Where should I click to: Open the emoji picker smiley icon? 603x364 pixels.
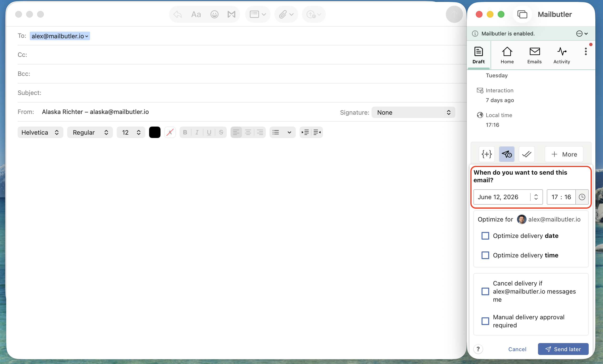[214, 15]
